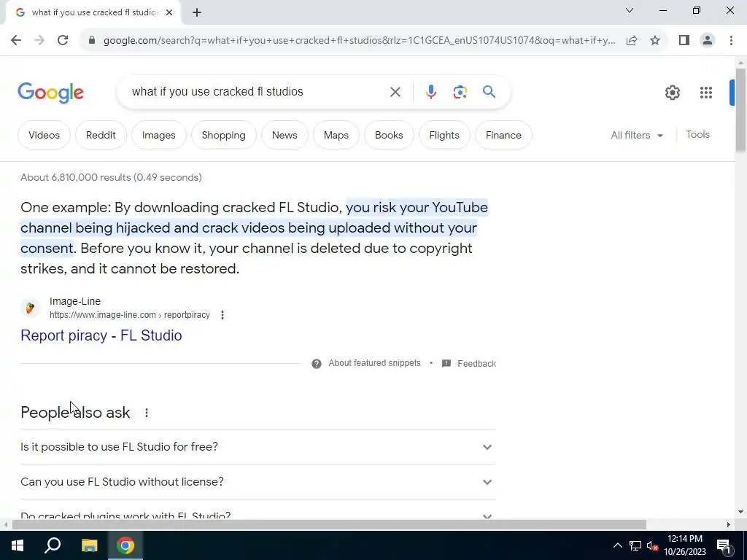
Task: Open the Windows Start menu
Action: click(x=18, y=545)
